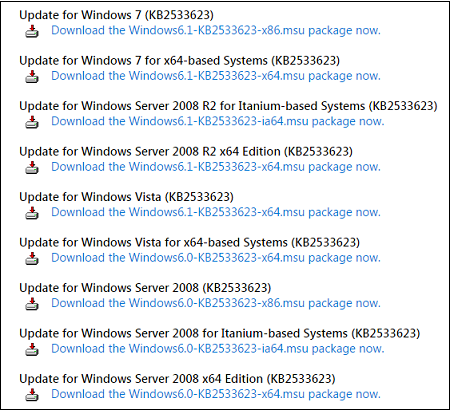Download the Windows6.1-KB2533623-x86.msu package
This screenshot has width=450, height=410.
(x=216, y=30)
